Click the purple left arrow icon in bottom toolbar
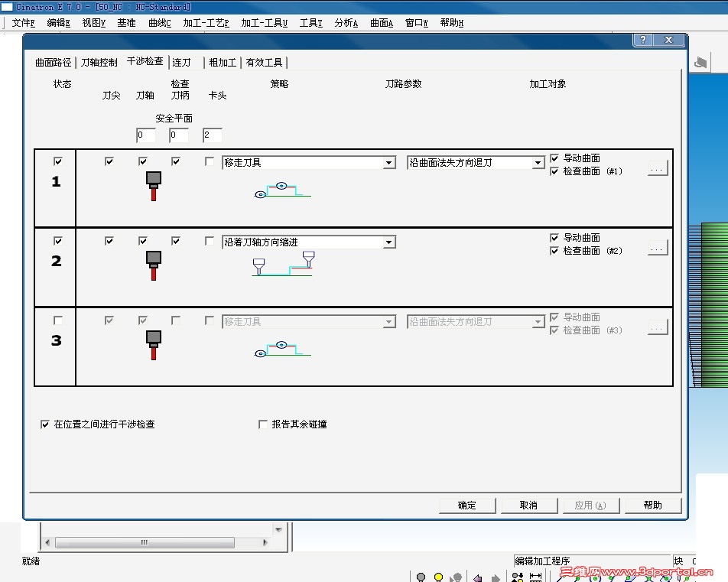This screenshot has width=728, height=582. tap(477, 578)
